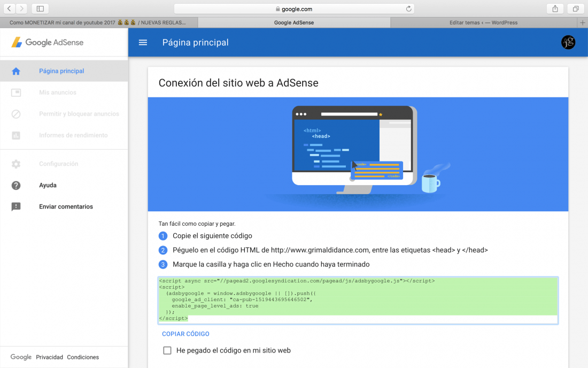Click inside the AdSense code snippet box
Viewport: 588px width, 368px height.
(x=358, y=300)
